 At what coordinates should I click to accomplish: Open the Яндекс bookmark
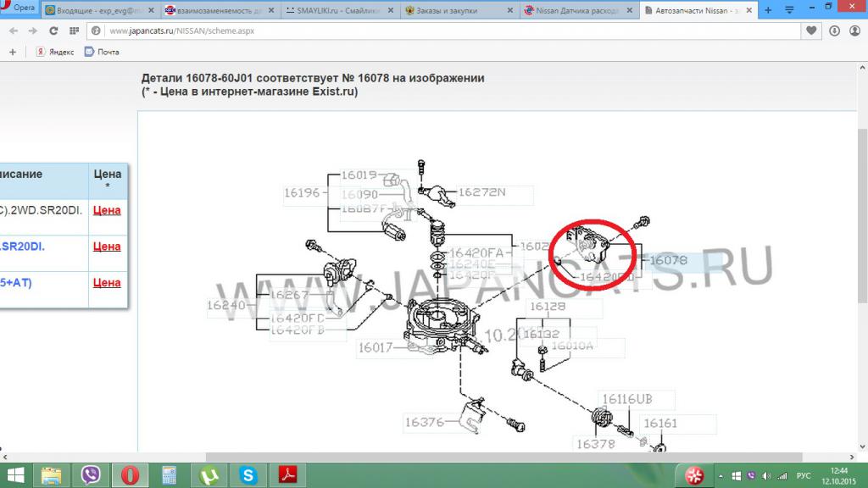pos(55,52)
